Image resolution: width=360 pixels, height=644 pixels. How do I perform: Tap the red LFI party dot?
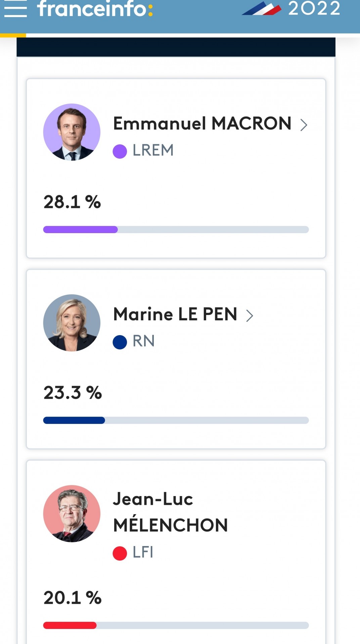pyautogui.click(x=120, y=553)
